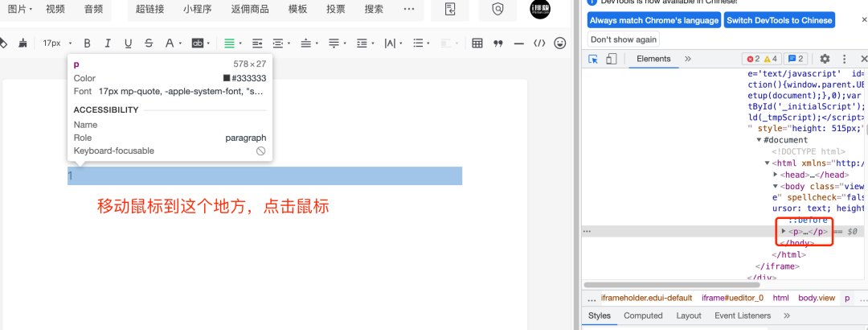Open the alignment dropdown arrow
This screenshot has height=330, width=868.
pos(240,43)
